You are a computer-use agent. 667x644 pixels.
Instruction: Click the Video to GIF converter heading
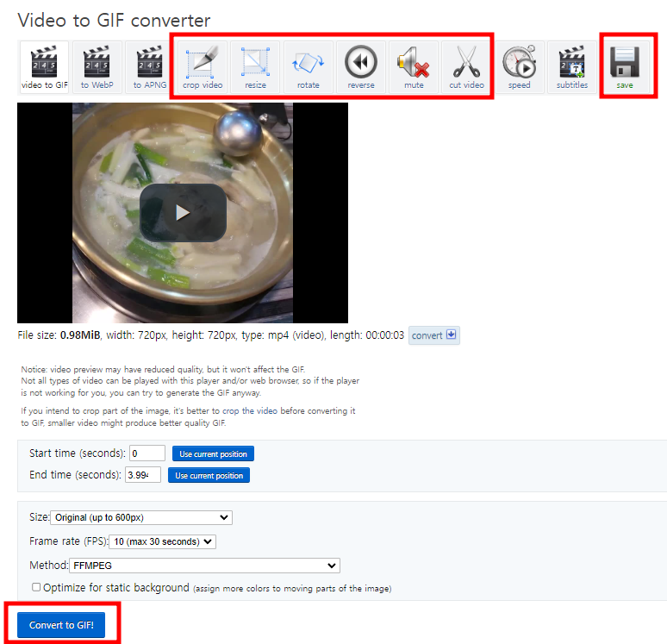click(x=114, y=20)
